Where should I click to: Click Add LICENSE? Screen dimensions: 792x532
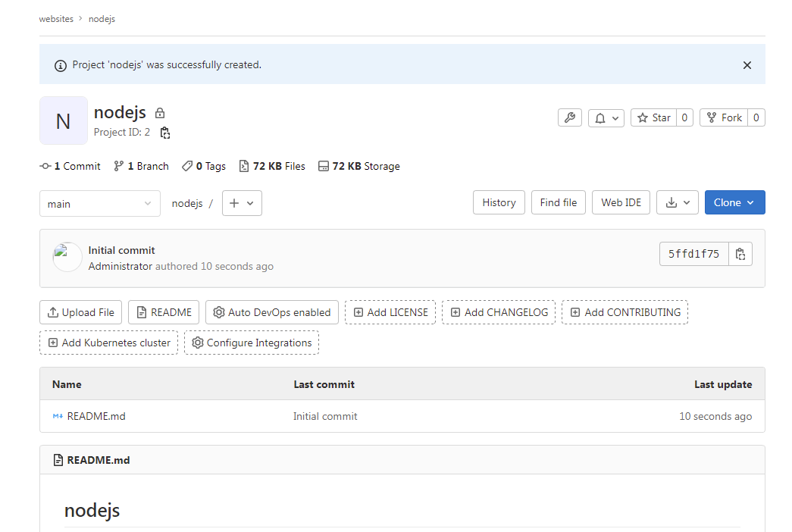[390, 312]
